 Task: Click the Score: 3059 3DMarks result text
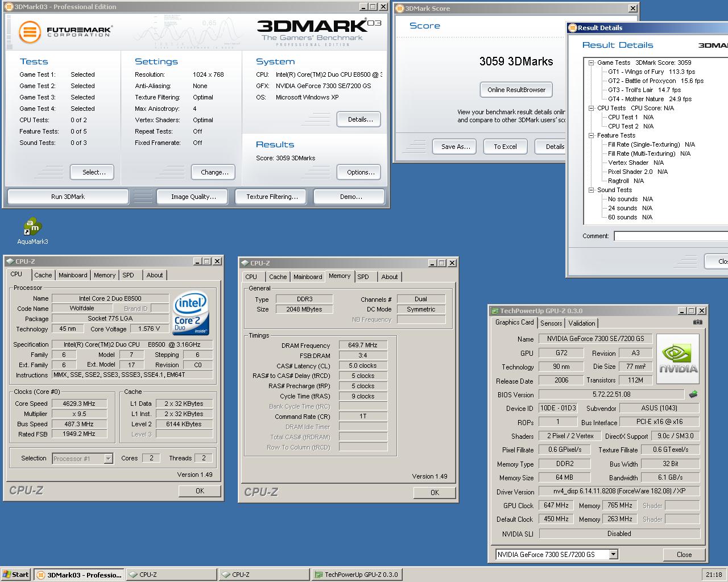[x=286, y=158]
